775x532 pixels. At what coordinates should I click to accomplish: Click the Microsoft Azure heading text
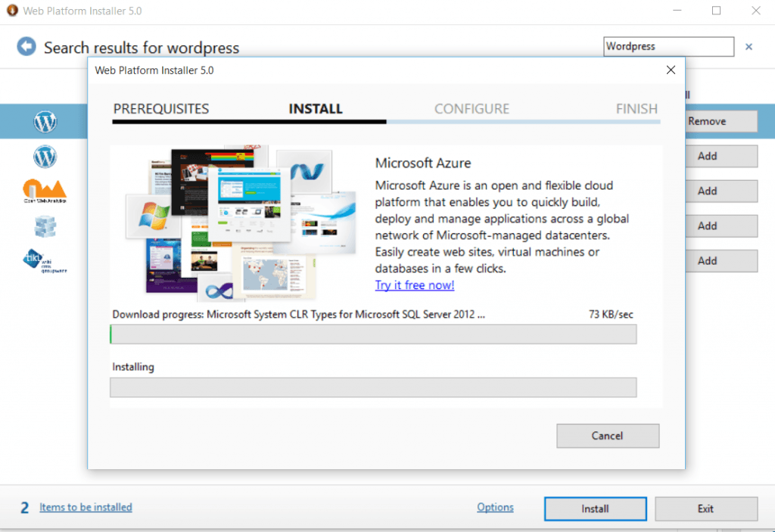point(422,163)
